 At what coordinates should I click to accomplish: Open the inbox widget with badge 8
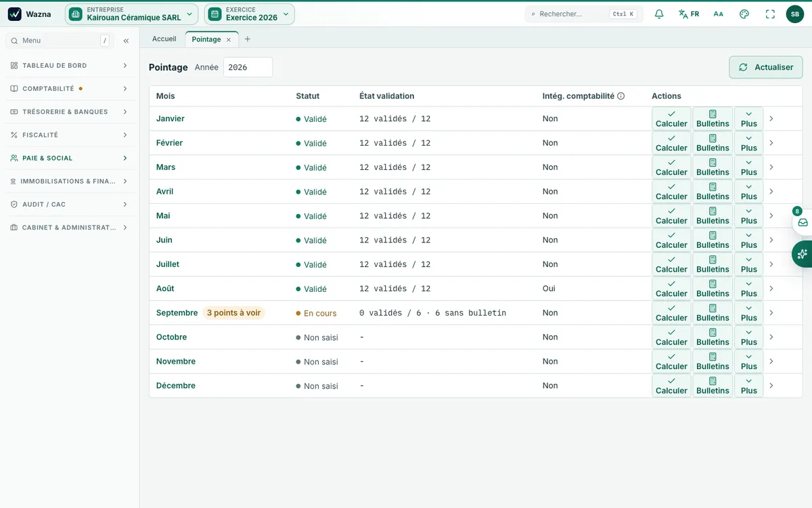point(803,221)
